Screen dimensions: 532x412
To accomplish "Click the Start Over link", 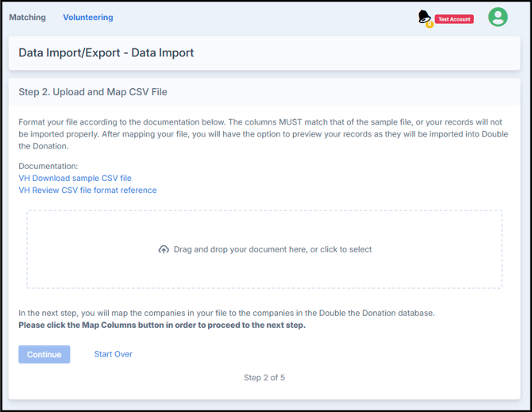I will 113,354.
